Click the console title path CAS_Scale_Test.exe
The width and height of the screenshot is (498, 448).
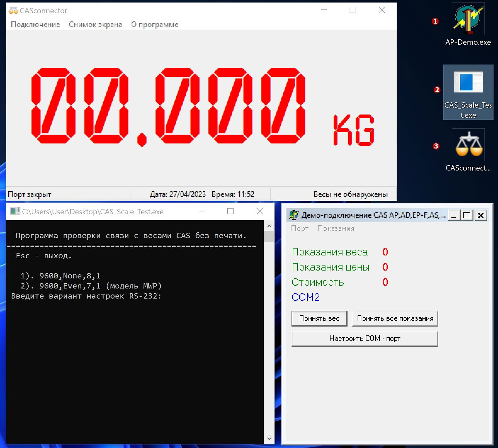pyautogui.click(x=93, y=212)
